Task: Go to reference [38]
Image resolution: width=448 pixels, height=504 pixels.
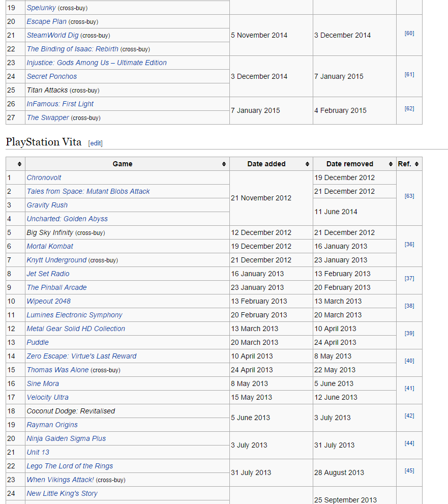Action: [409, 306]
